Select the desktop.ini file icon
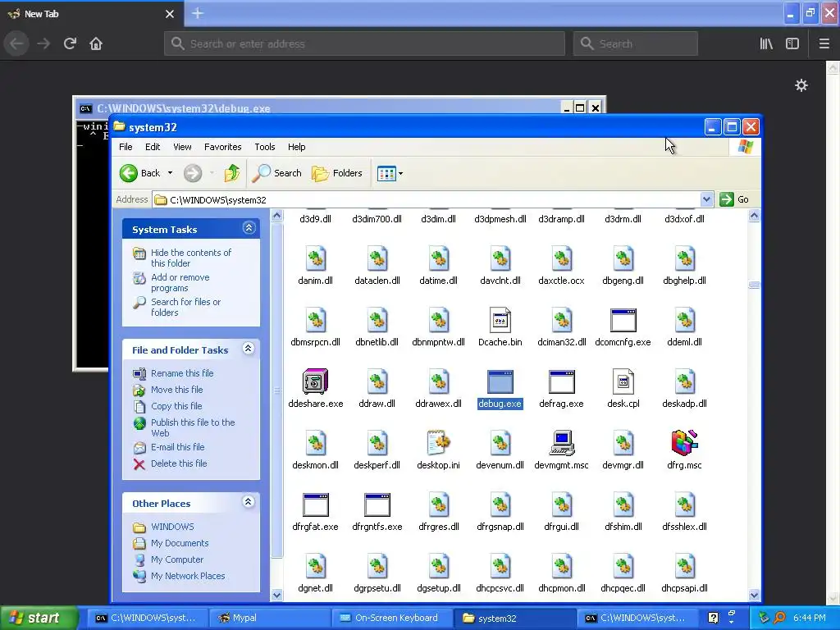The height and width of the screenshot is (630, 840). [x=438, y=443]
